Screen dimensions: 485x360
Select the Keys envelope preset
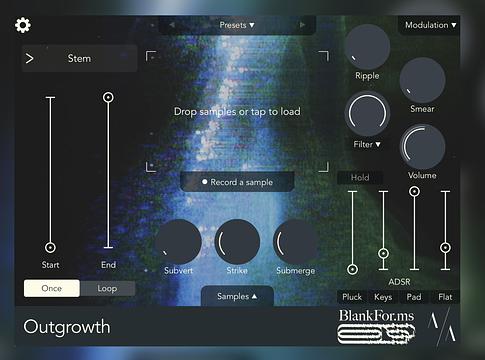(383, 297)
